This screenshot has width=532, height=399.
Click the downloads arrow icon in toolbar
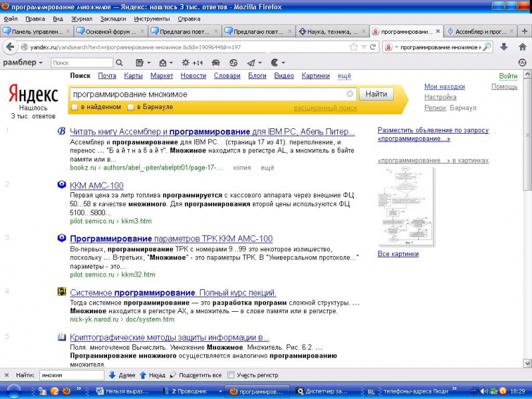[504, 47]
